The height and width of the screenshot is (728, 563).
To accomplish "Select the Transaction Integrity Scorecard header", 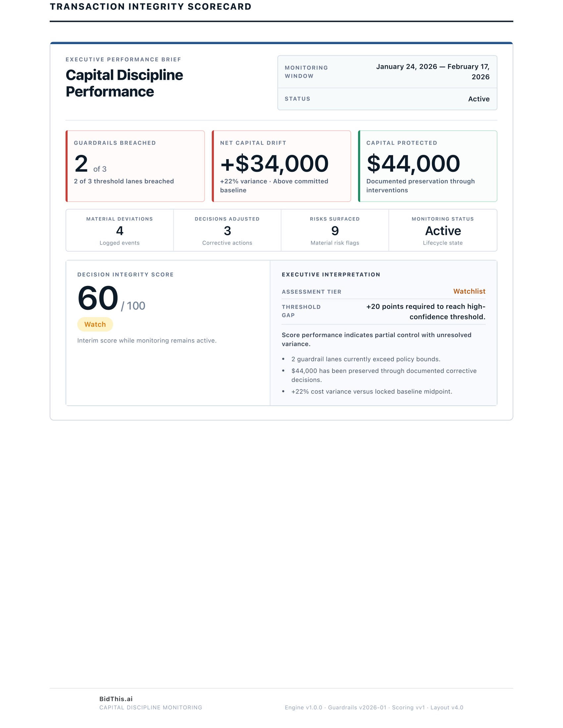I will click(151, 6).
